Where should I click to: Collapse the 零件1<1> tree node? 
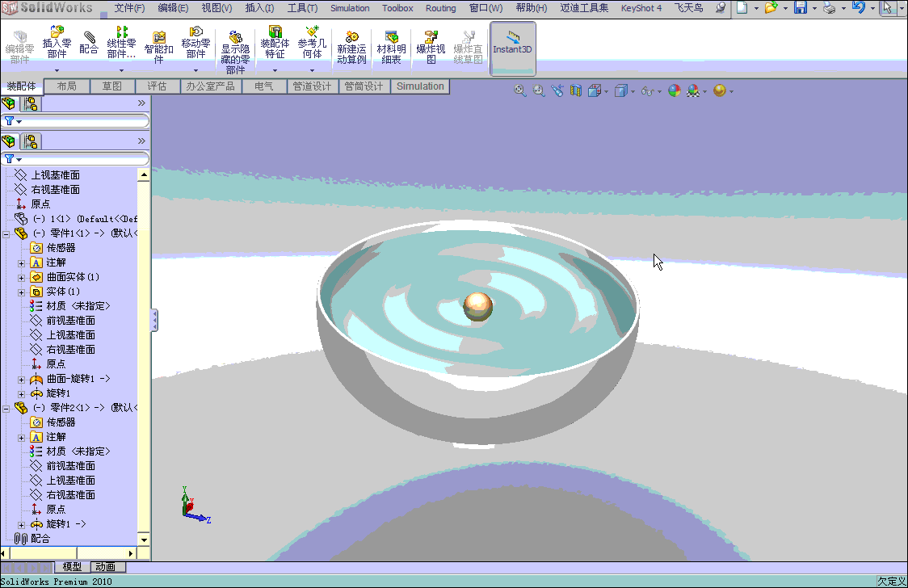pos(6,233)
